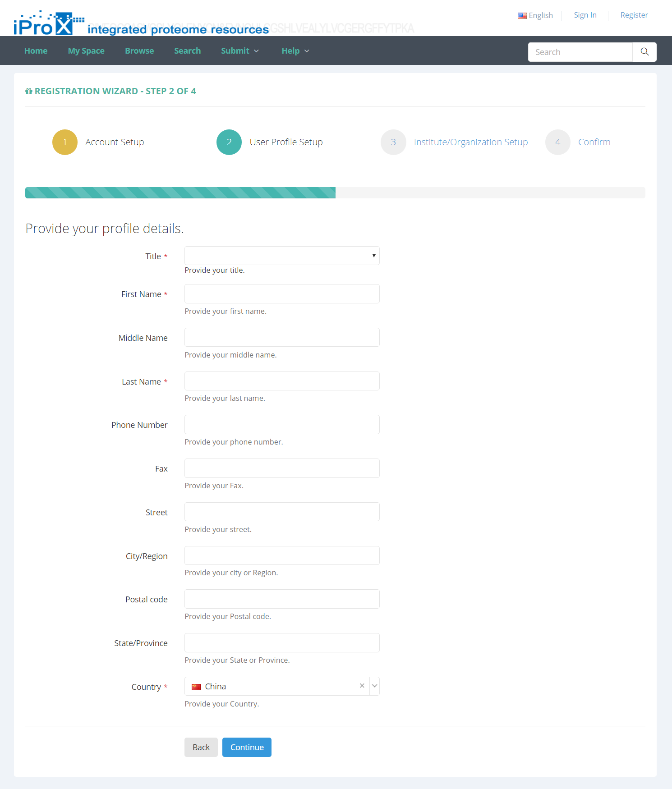Click step 4 Confirm circle
The width and height of the screenshot is (672, 789).
coord(558,142)
